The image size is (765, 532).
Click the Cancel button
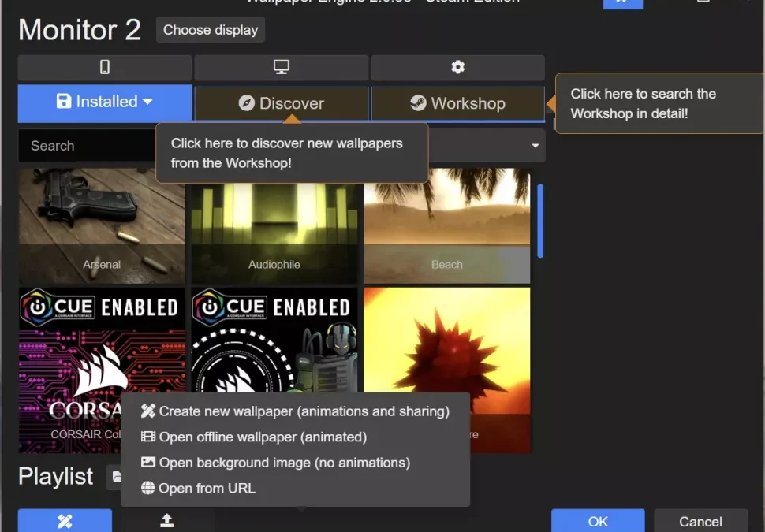700,521
